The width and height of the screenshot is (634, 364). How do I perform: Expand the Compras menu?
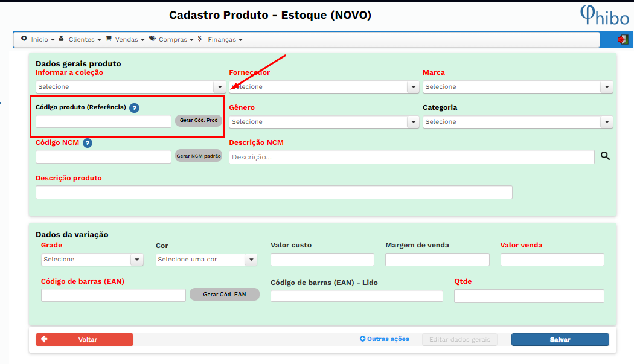pyautogui.click(x=172, y=39)
